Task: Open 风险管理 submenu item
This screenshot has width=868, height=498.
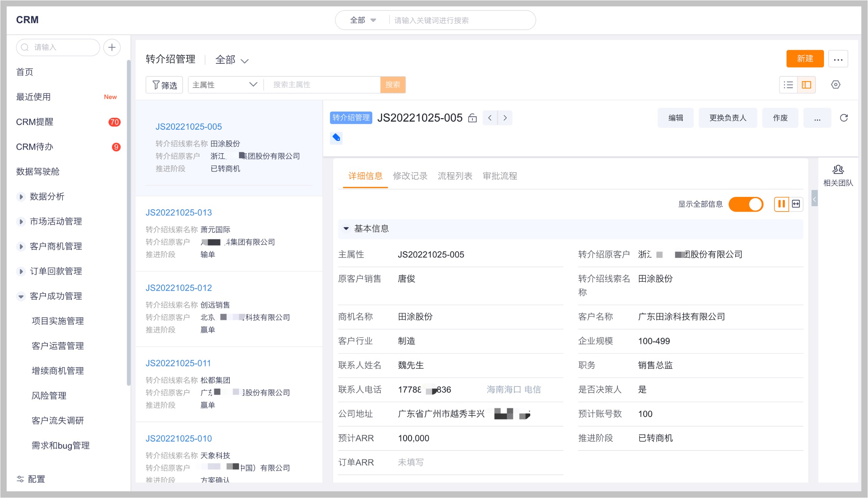Action: click(x=49, y=396)
